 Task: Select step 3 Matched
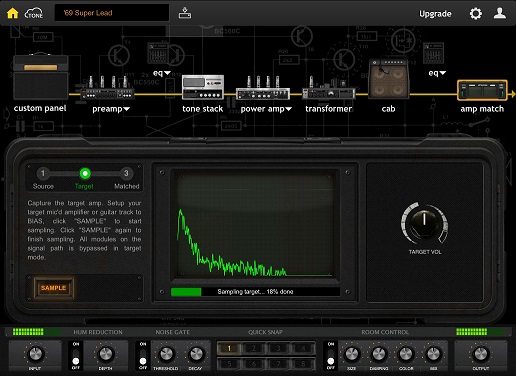[x=126, y=173]
